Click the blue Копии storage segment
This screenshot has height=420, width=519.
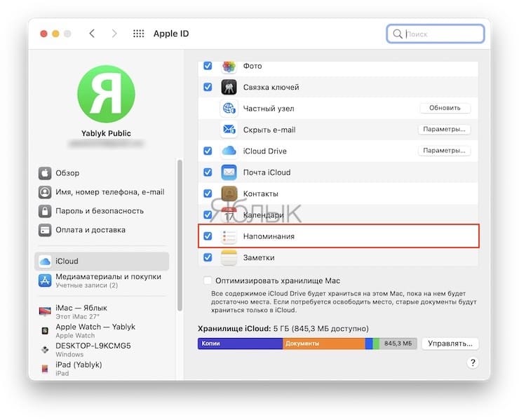[240, 344]
